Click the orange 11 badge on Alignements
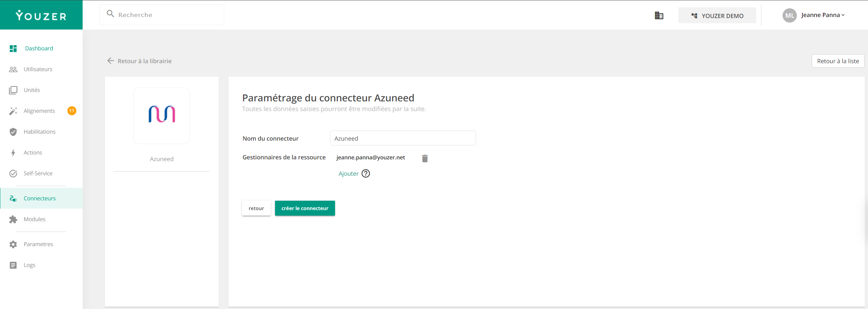 pos(72,111)
